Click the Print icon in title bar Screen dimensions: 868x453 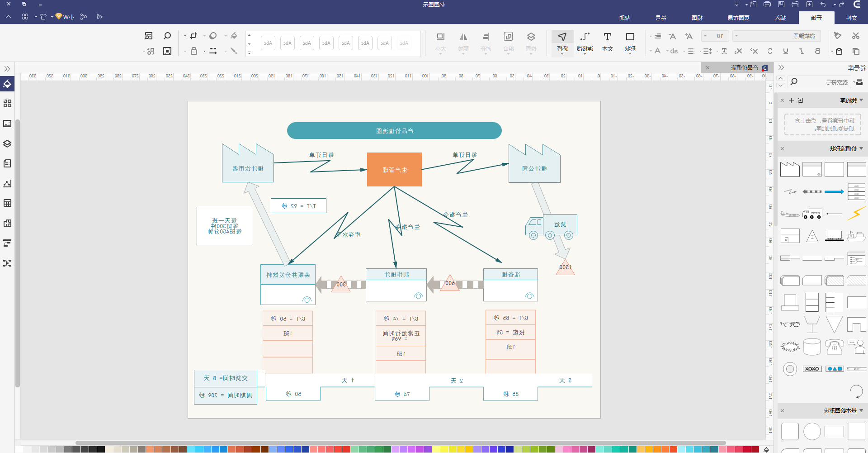pos(767,5)
